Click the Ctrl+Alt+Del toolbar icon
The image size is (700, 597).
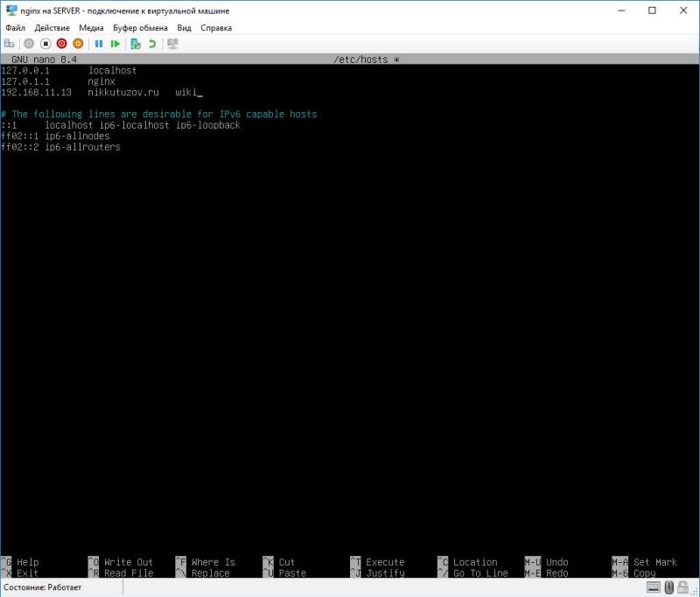coord(10,44)
